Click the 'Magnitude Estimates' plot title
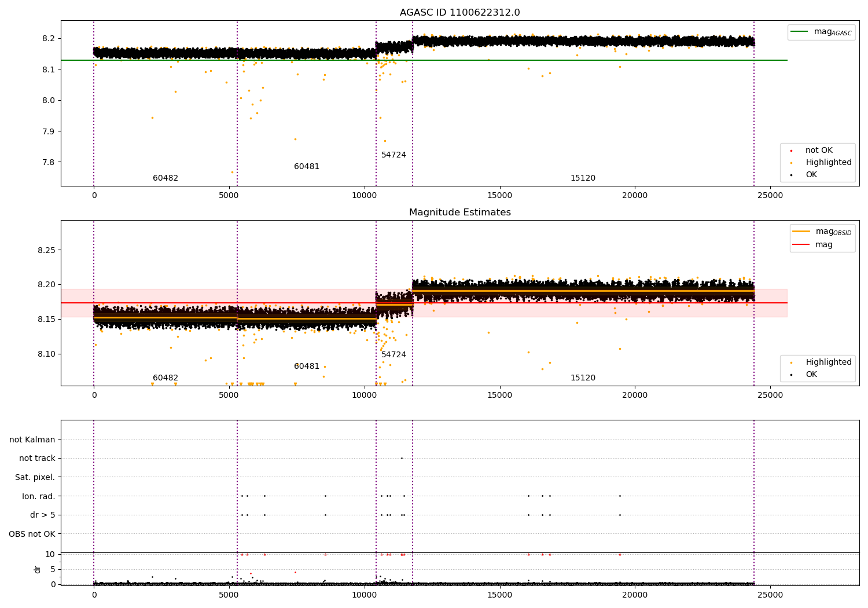The width and height of the screenshot is (868, 608). pyautogui.click(x=459, y=213)
